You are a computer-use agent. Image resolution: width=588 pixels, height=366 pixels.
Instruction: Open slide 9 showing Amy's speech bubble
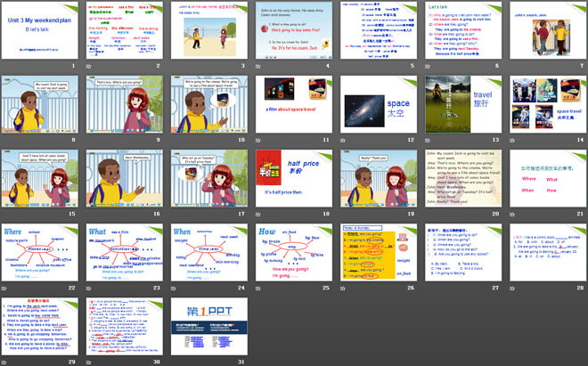(125, 106)
